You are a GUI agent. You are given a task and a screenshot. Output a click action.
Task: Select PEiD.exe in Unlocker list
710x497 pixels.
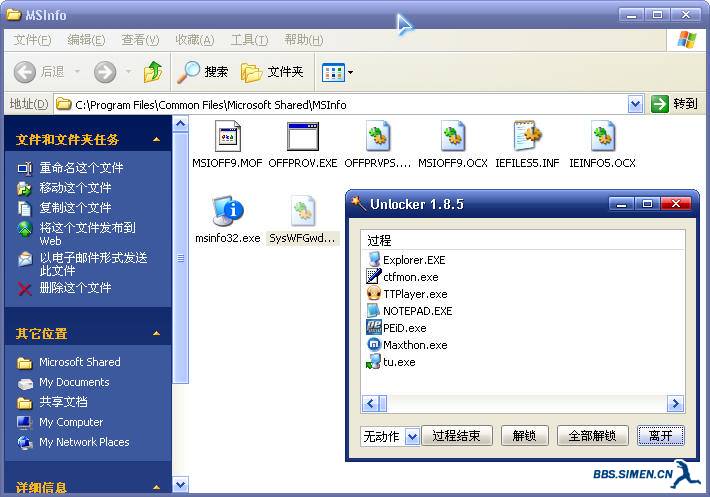(x=404, y=328)
